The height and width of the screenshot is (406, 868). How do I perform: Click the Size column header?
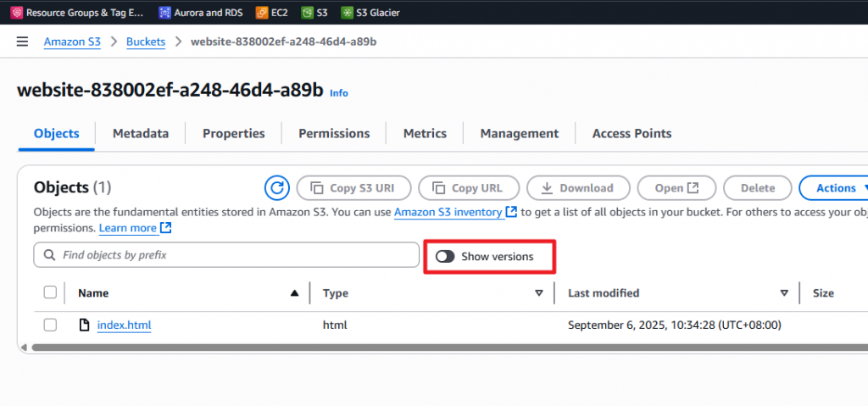pos(823,293)
